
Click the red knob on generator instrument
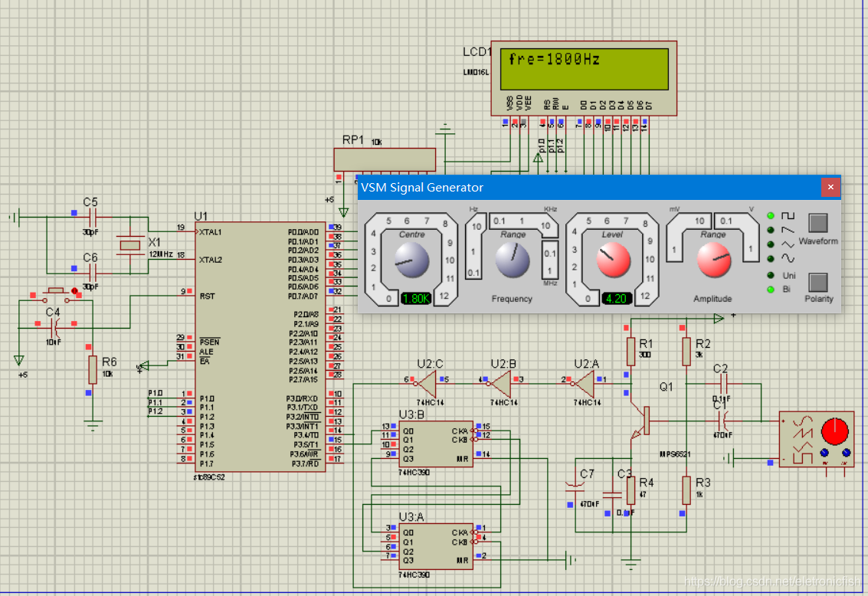pos(835,431)
